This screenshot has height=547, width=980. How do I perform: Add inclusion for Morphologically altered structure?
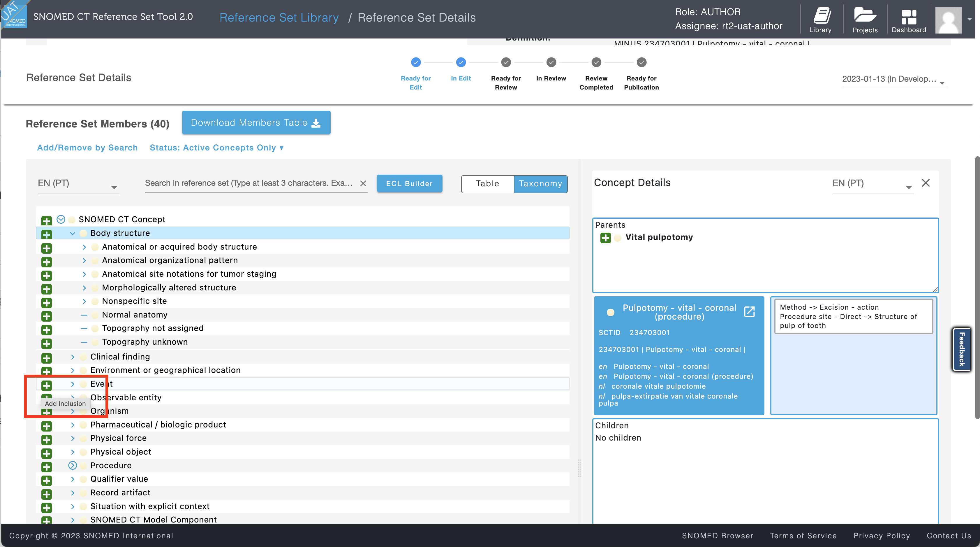coord(46,289)
